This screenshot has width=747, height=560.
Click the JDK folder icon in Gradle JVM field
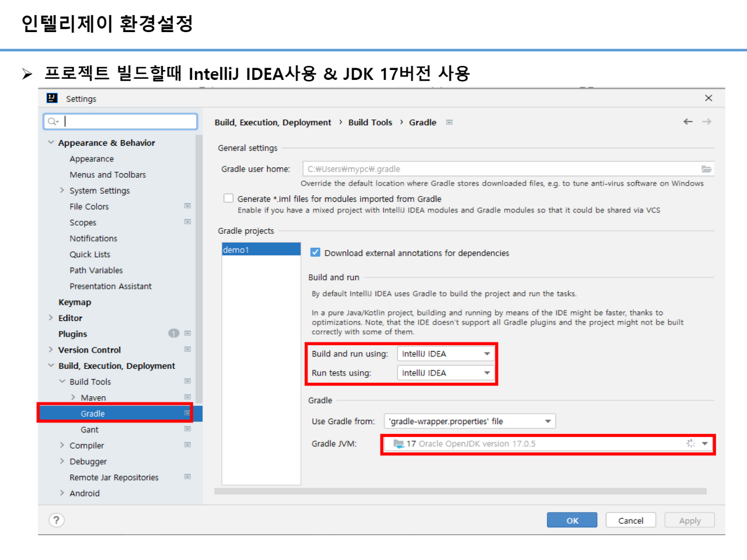[x=399, y=444]
